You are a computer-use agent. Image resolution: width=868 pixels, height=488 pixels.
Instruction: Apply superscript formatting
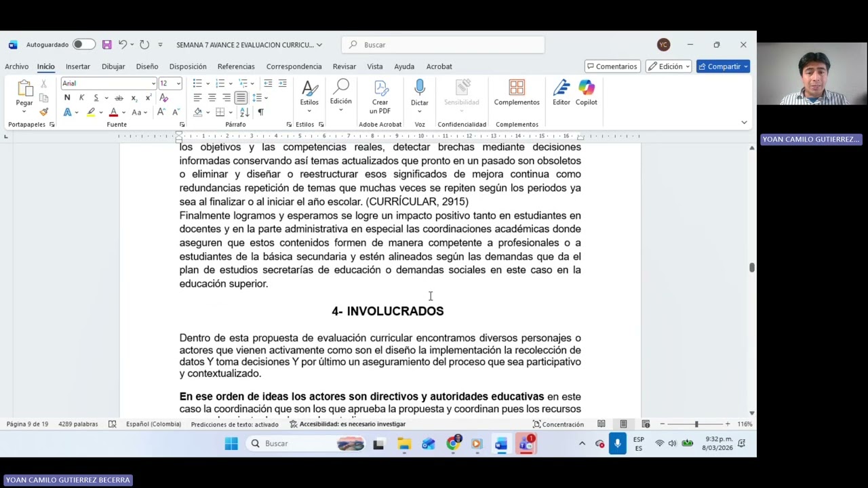pyautogui.click(x=148, y=98)
